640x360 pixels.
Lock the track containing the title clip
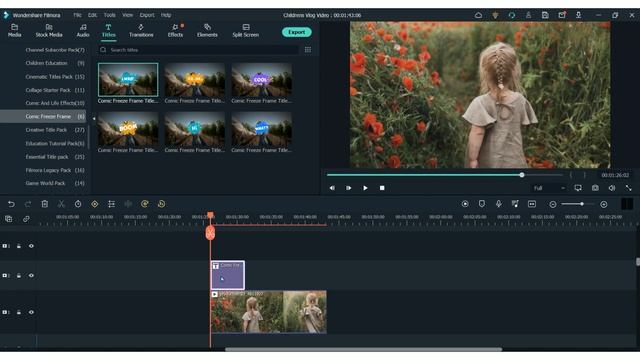tap(19, 276)
